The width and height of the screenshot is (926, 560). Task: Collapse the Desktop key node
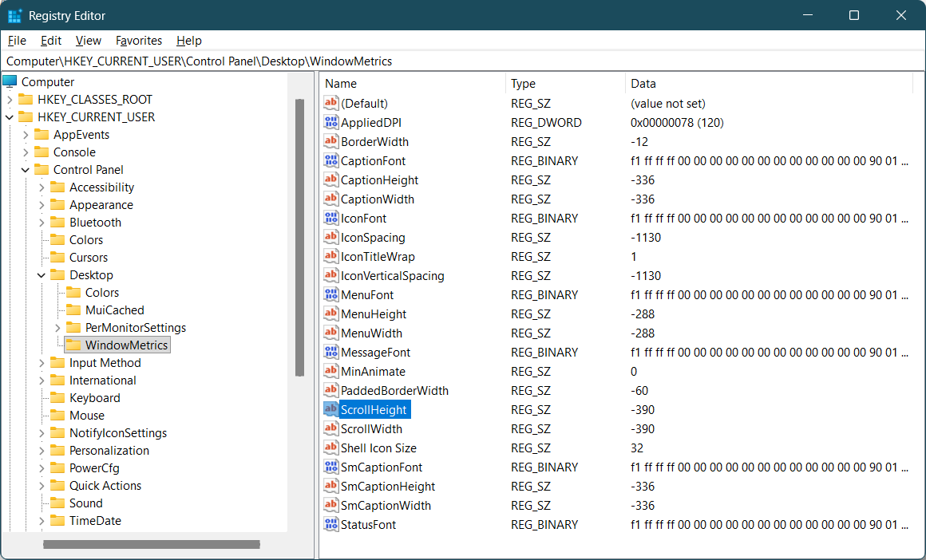tap(42, 275)
